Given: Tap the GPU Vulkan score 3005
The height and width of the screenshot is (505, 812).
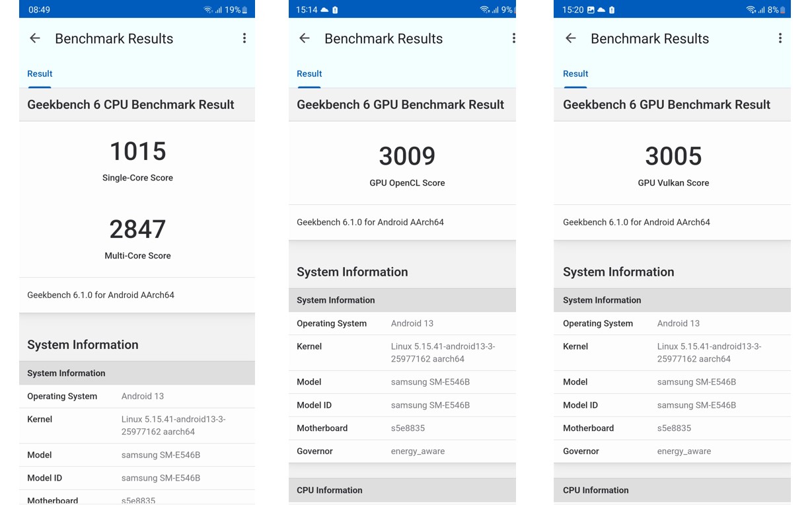Looking at the screenshot, I should pyautogui.click(x=673, y=157).
